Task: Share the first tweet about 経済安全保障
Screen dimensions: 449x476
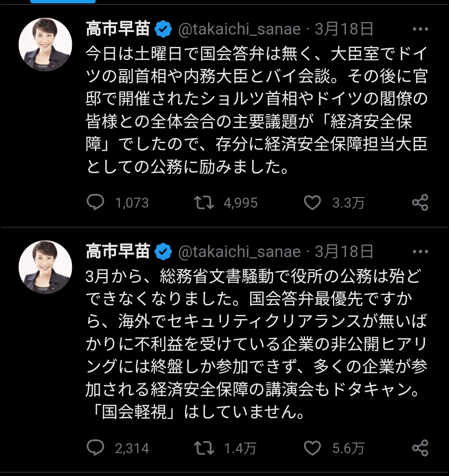Action: pos(420,203)
